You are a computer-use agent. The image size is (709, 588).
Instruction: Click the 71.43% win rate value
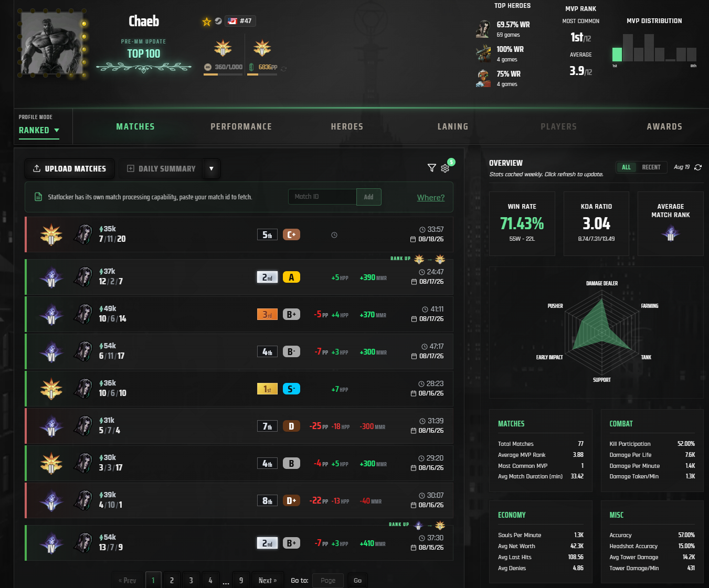(522, 223)
